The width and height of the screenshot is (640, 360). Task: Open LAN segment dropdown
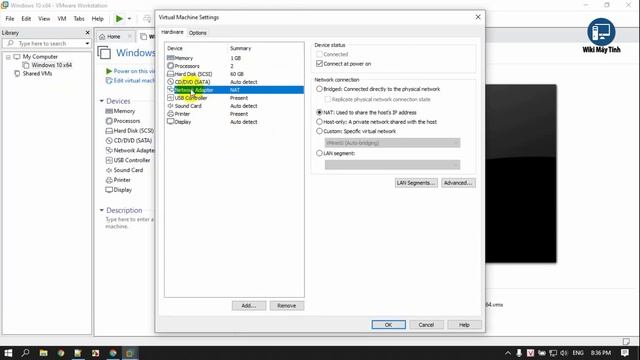[392, 164]
